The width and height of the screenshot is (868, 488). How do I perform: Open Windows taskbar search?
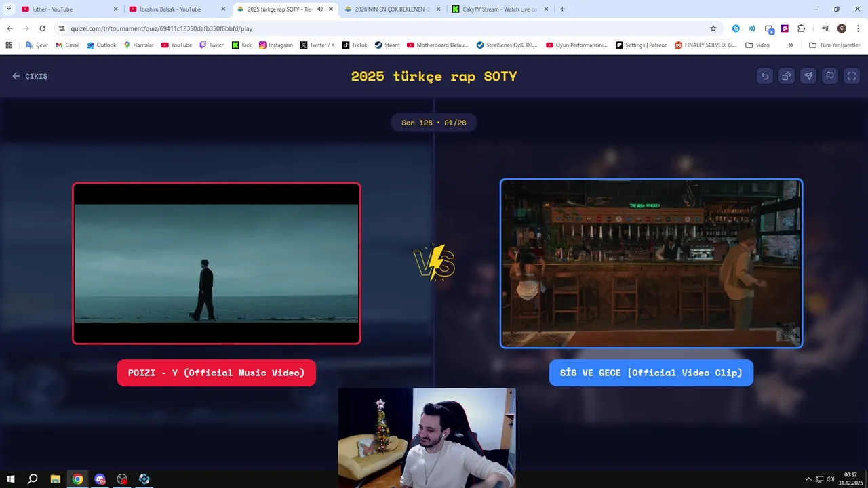[x=33, y=479]
